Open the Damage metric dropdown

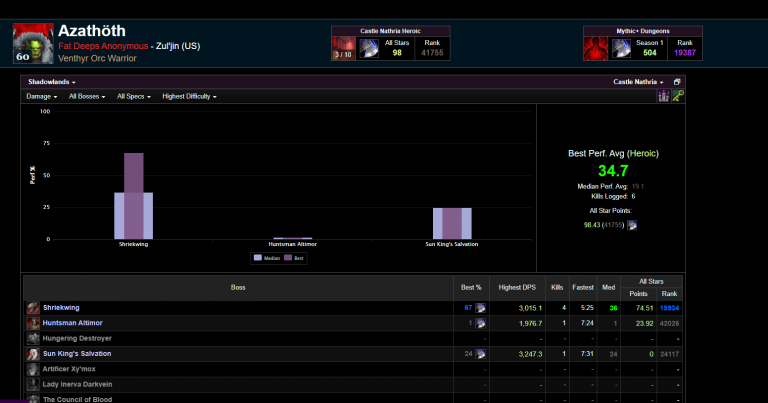pos(41,96)
